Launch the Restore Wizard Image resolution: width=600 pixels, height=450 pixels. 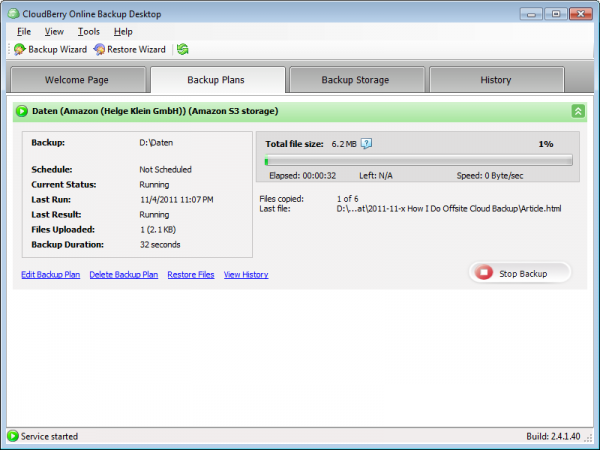pyautogui.click(x=130, y=49)
